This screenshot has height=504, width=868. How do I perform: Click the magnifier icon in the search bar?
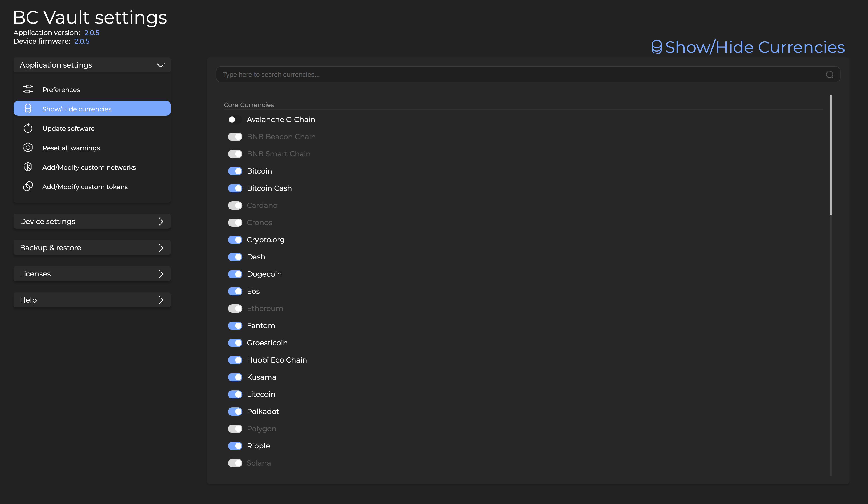coord(829,74)
